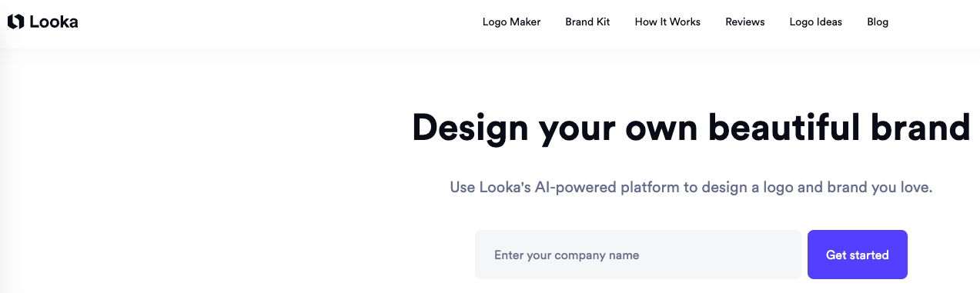Click the Looka hexagon logo icon
Image resolution: width=980 pixels, height=293 pixels.
[x=15, y=22]
